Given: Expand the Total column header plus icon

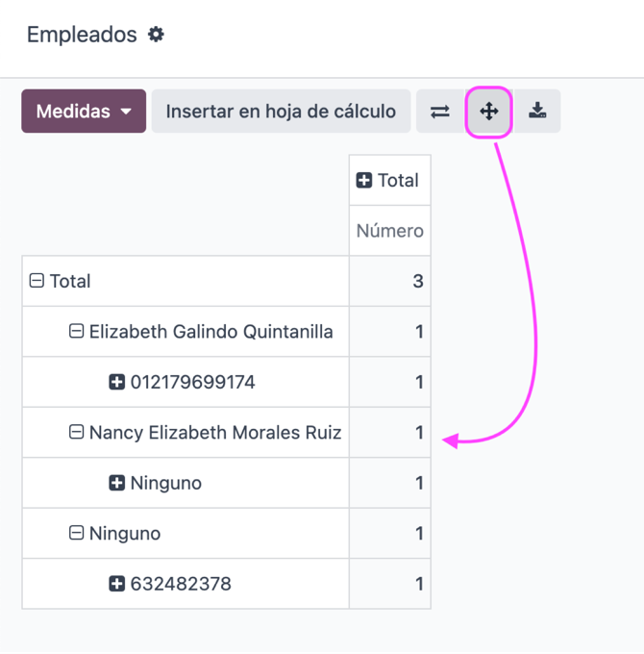Looking at the screenshot, I should (364, 181).
